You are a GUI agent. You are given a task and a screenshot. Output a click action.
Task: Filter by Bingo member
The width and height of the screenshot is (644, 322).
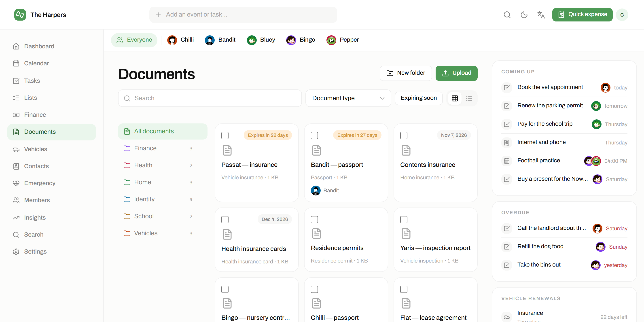point(301,40)
